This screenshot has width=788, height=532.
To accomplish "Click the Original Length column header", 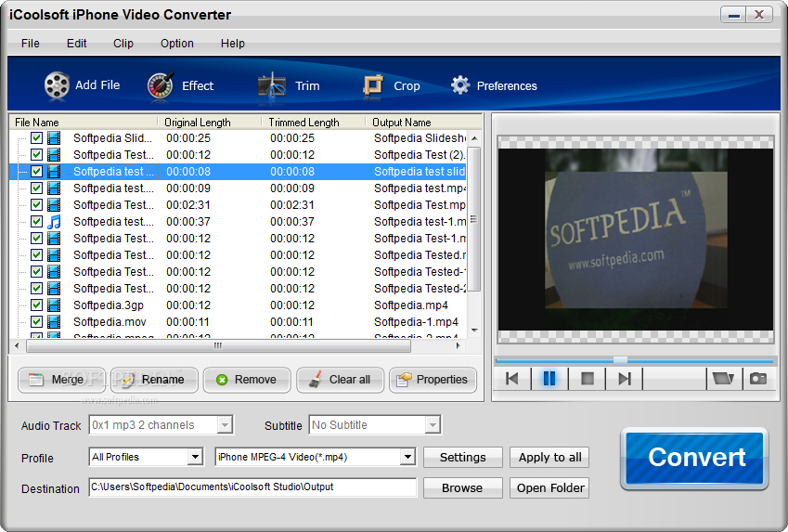I will point(210,123).
